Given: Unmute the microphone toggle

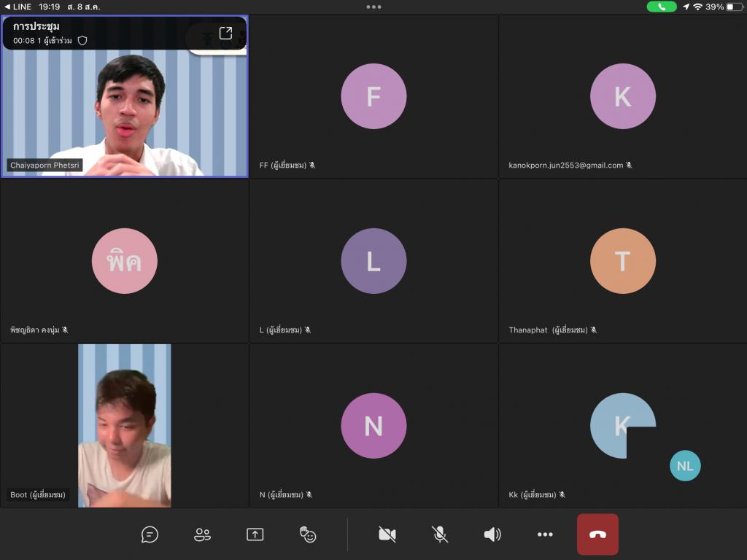Looking at the screenshot, I should (440, 534).
